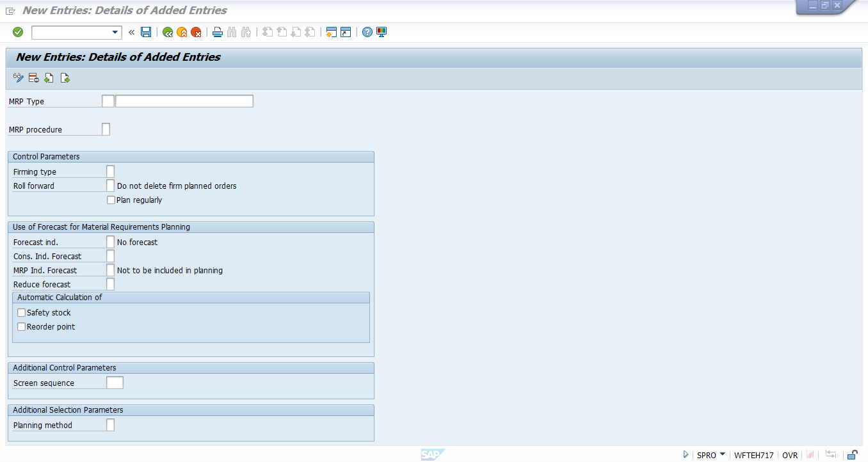Image resolution: width=868 pixels, height=462 pixels.
Task: Click the MRP Ind. Forecast field
Action: pyautogui.click(x=111, y=270)
